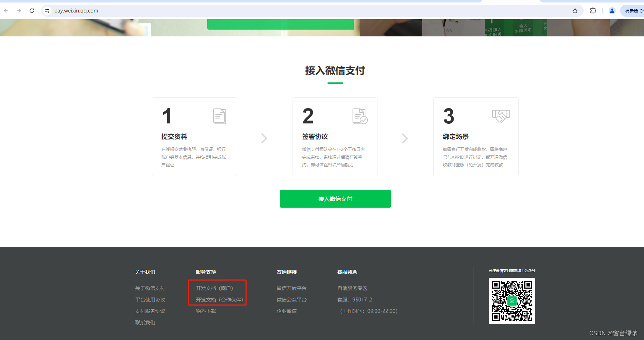Open site information icon in address bar

47,11
